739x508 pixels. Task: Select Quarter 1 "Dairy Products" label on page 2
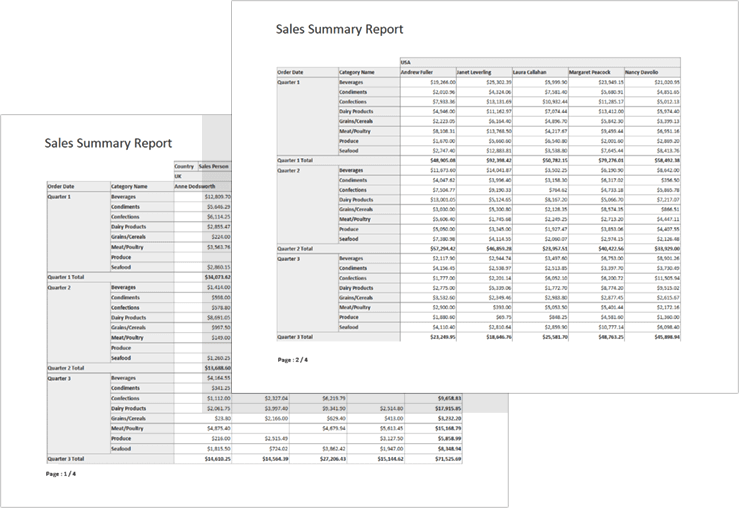click(356, 111)
